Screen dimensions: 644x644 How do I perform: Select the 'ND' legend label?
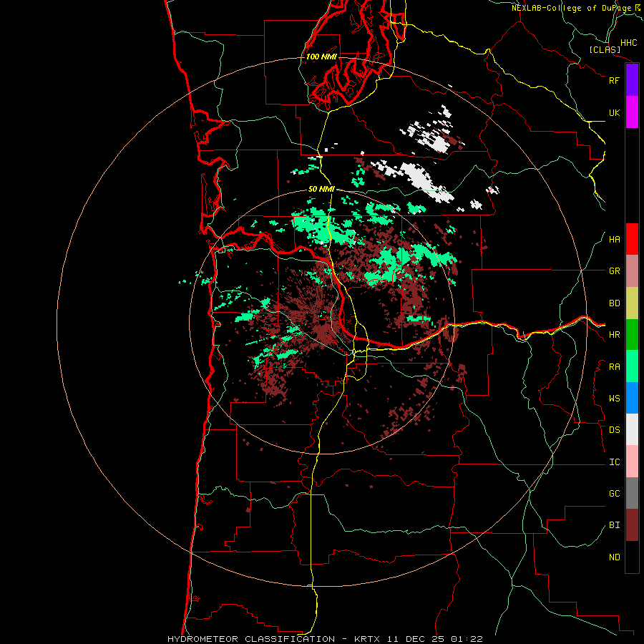point(614,557)
